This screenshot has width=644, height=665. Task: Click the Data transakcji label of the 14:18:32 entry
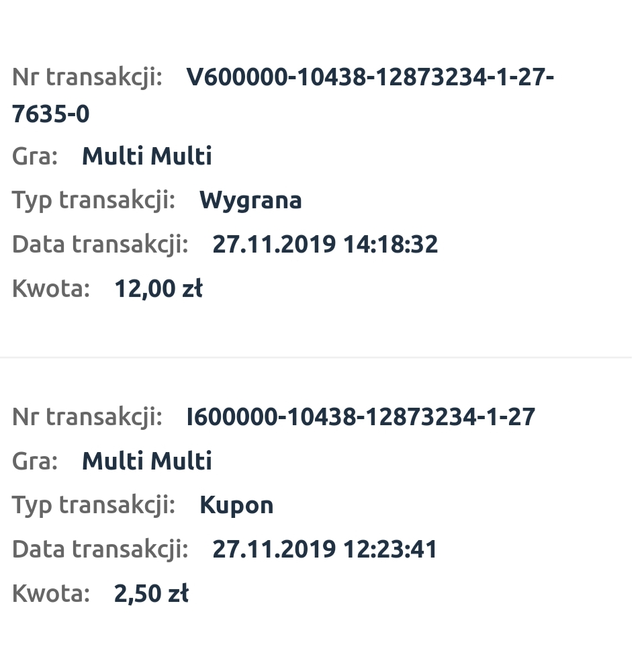[x=100, y=244]
